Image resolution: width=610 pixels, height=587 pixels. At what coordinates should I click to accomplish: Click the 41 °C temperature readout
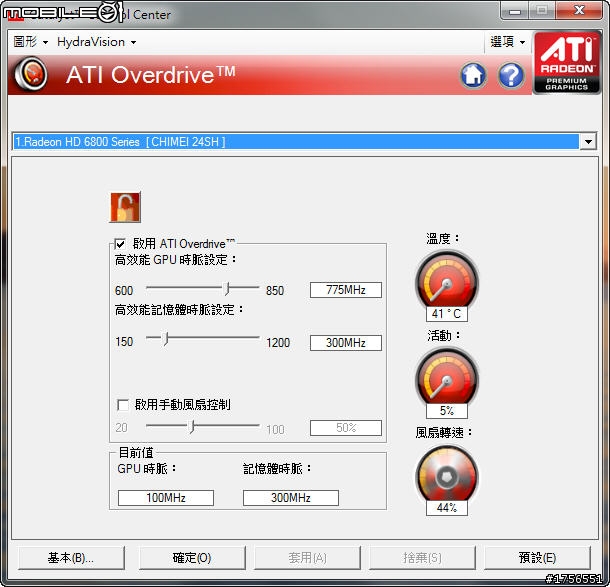tap(447, 314)
